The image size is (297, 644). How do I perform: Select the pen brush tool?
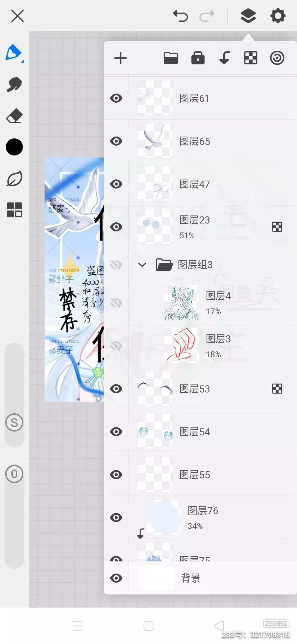[x=14, y=53]
